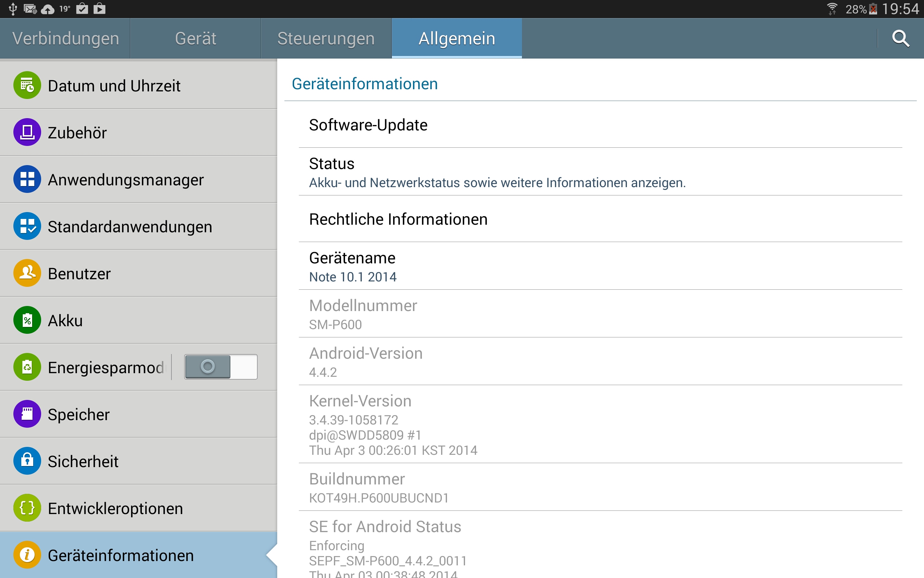Open Speicher settings

138,414
